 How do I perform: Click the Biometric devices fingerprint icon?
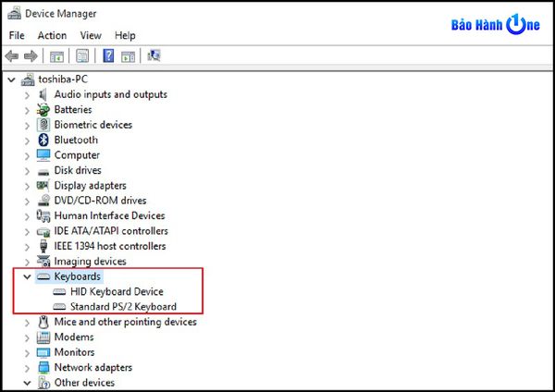(x=43, y=125)
